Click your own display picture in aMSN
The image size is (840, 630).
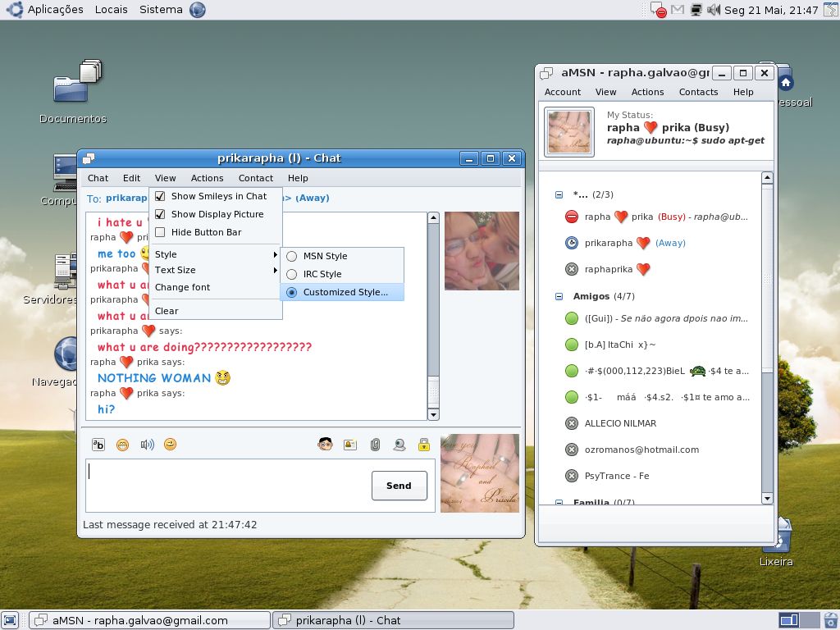[x=569, y=132]
